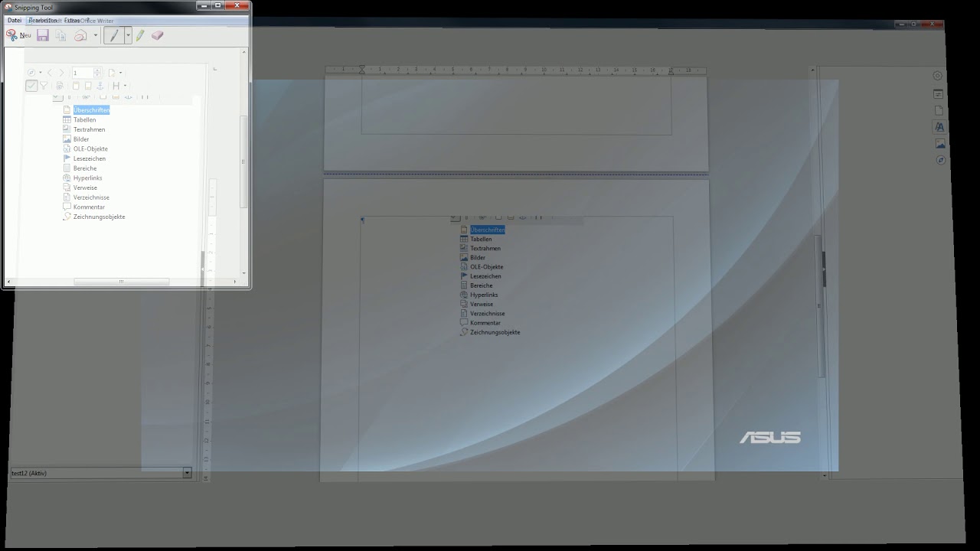
Task: Copy the snip using the copy icon
Action: (x=61, y=35)
